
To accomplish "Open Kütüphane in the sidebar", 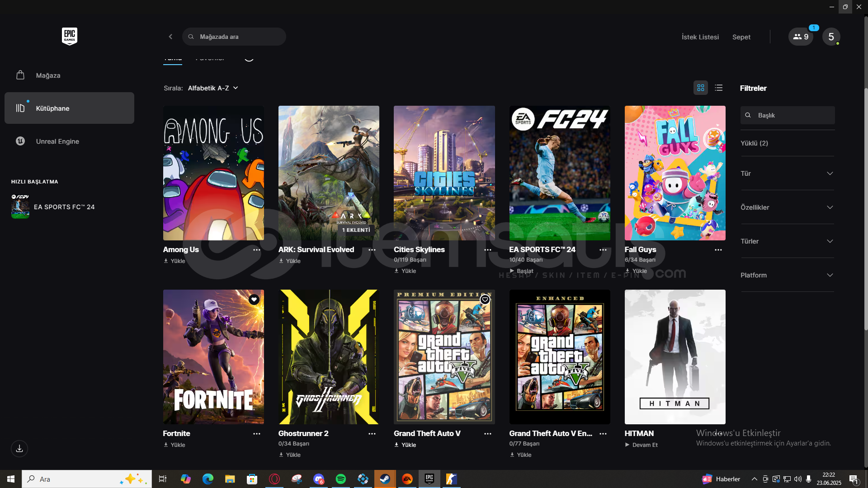I will point(69,108).
